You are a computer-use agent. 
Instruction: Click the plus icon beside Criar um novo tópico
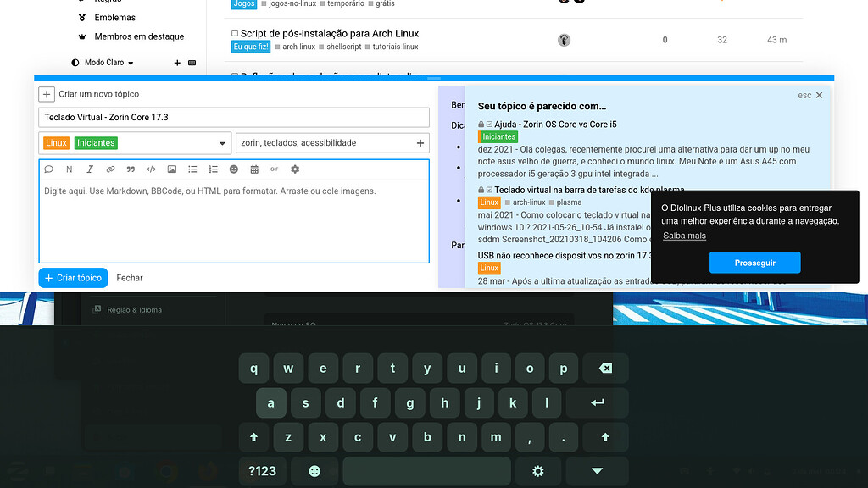pos(47,94)
